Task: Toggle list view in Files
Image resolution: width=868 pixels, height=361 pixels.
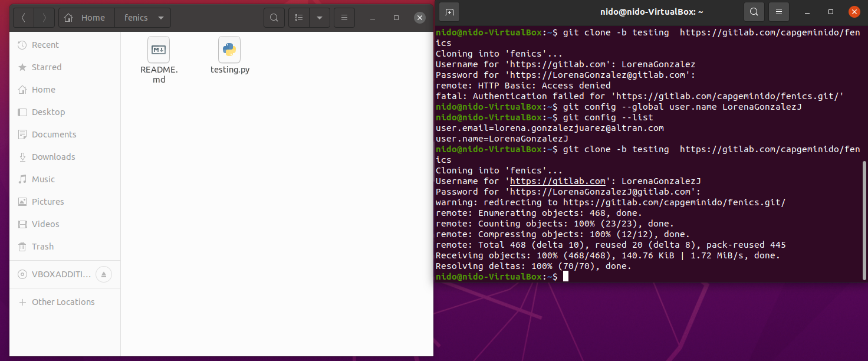Action: 299,18
